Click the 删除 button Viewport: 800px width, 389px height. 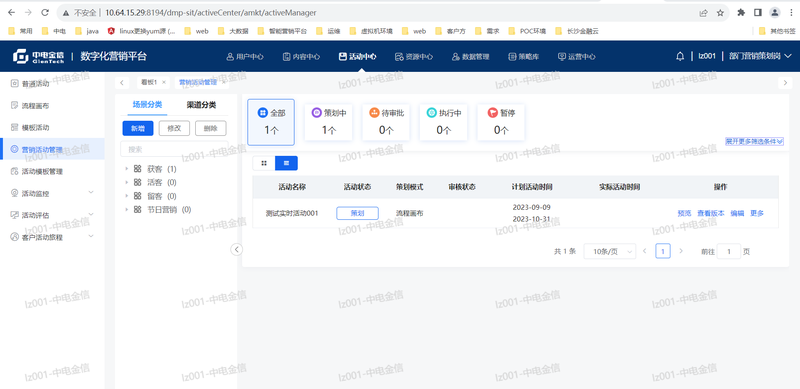coord(211,128)
